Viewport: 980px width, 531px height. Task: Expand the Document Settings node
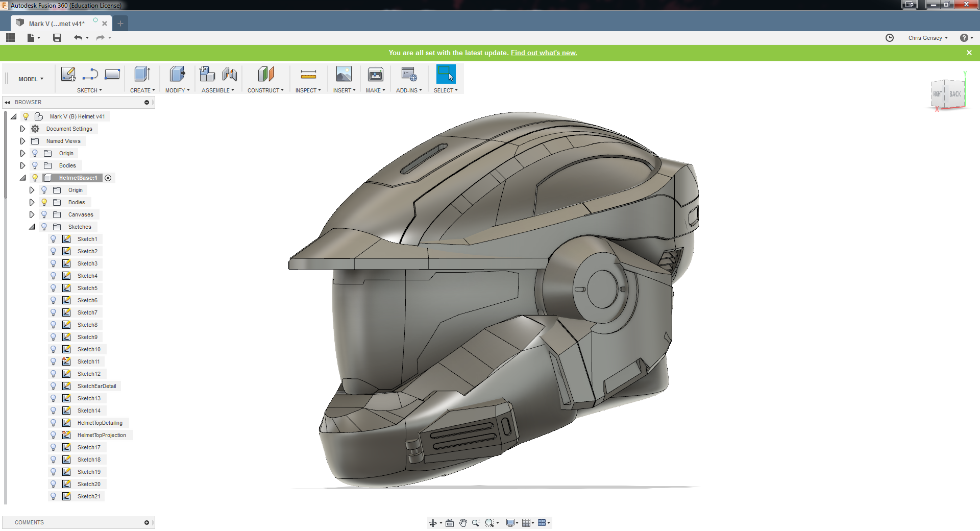pyautogui.click(x=22, y=129)
